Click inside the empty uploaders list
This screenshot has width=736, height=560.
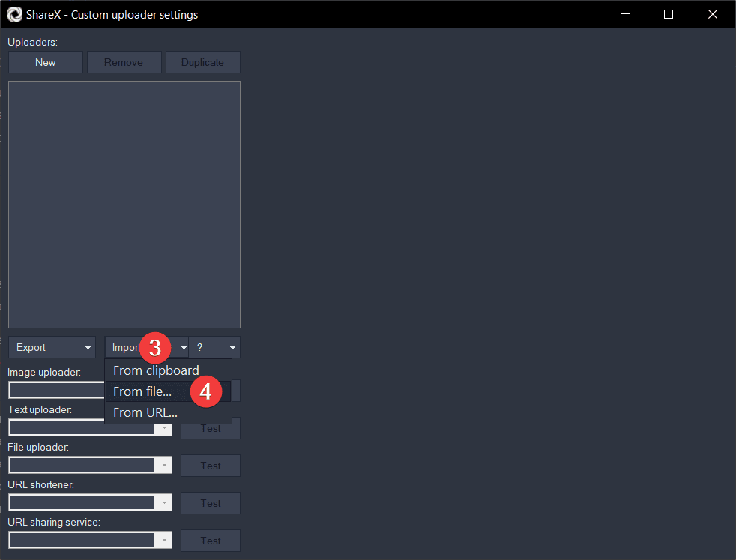(x=124, y=204)
